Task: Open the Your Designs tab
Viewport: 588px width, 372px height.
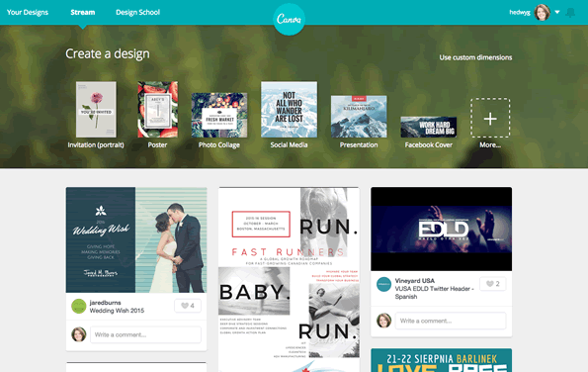Action: pos(28,12)
